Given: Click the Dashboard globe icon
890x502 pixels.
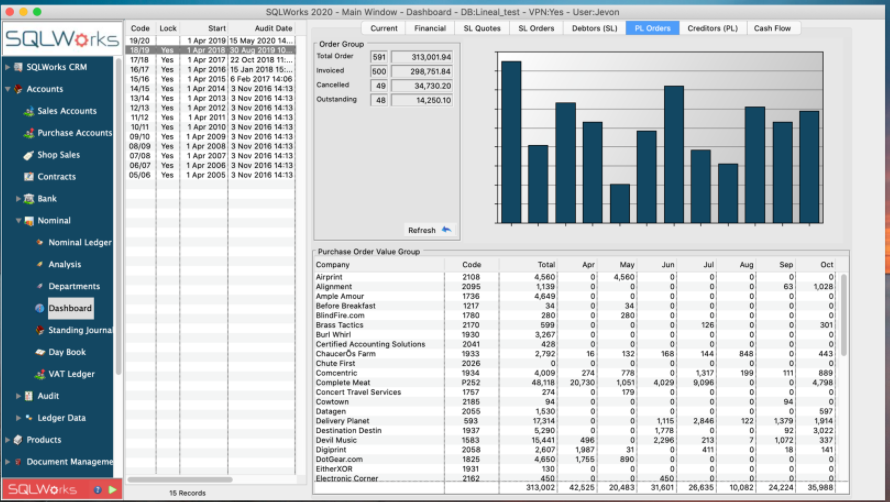Looking at the screenshot, I should pyautogui.click(x=40, y=308).
